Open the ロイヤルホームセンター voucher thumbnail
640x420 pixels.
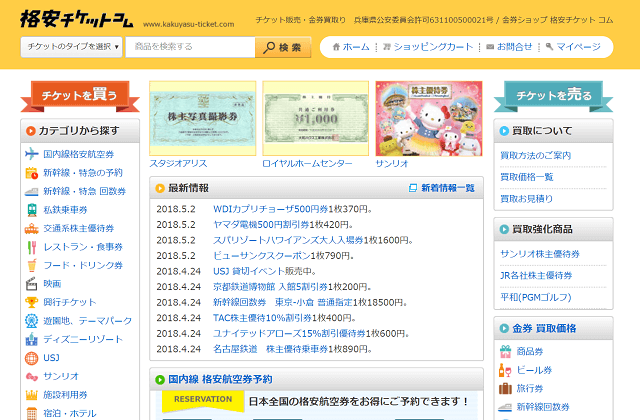click(316, 118)
